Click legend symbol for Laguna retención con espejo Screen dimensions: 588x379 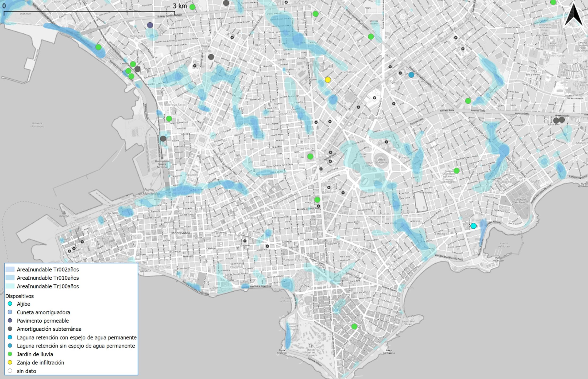[10, 337]
